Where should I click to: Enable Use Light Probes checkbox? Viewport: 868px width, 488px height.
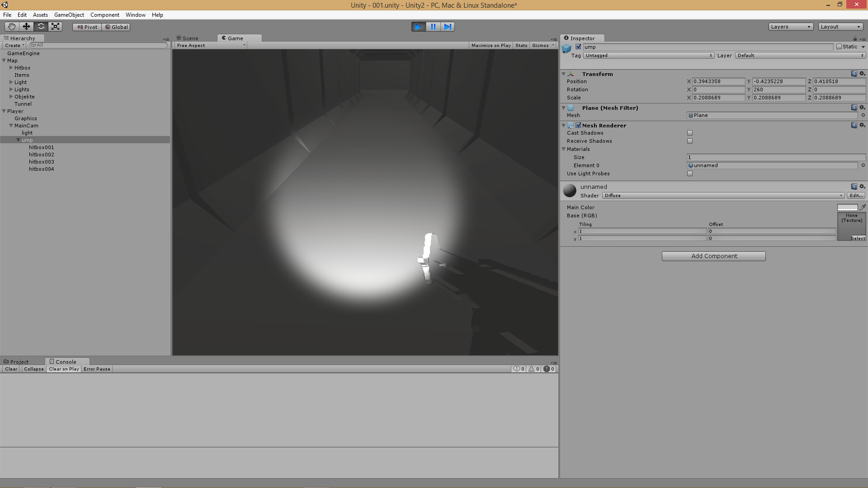coord(690,174)
